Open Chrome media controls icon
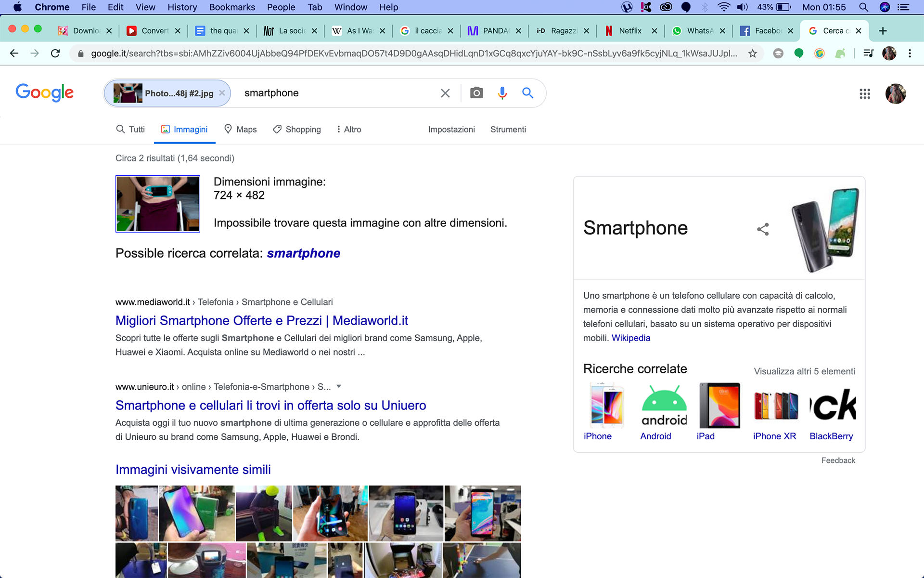This screenshot has width=924, height=578. tap(868, 53)
